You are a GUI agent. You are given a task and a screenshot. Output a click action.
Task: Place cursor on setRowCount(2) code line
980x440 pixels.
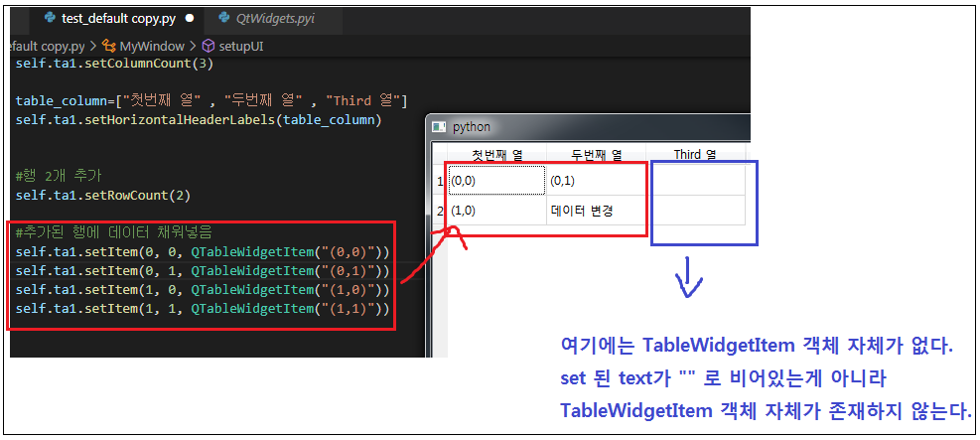(x=102, y=195)
